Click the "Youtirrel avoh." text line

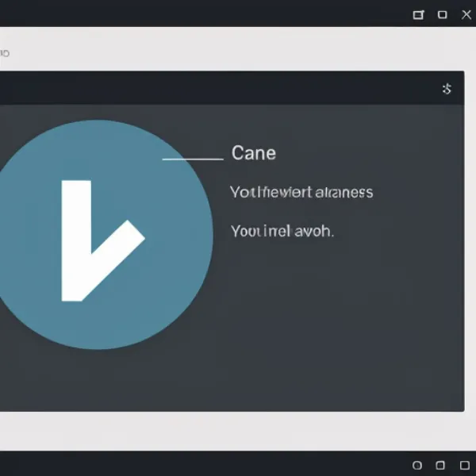[282, 232]
